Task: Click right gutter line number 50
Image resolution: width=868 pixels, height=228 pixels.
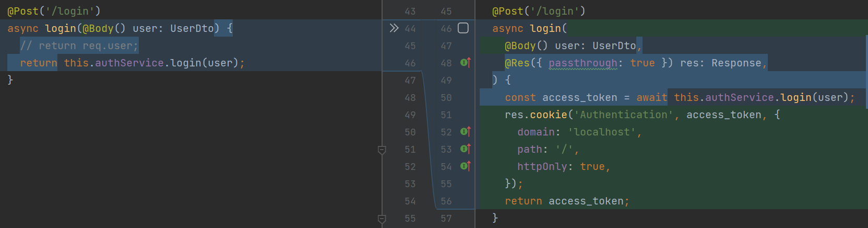Action: pos(446,97)
